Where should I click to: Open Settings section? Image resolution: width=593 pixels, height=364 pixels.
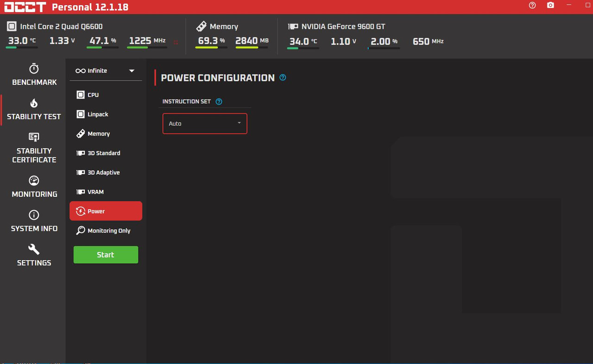point(34,256)
